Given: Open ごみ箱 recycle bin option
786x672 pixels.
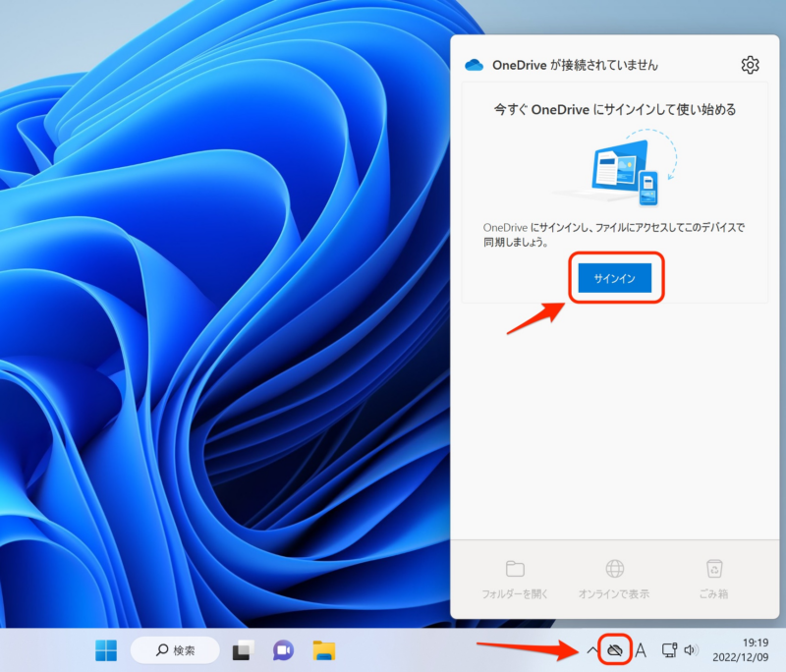Looking at the screenshot, I should click(x=714, y=580).
